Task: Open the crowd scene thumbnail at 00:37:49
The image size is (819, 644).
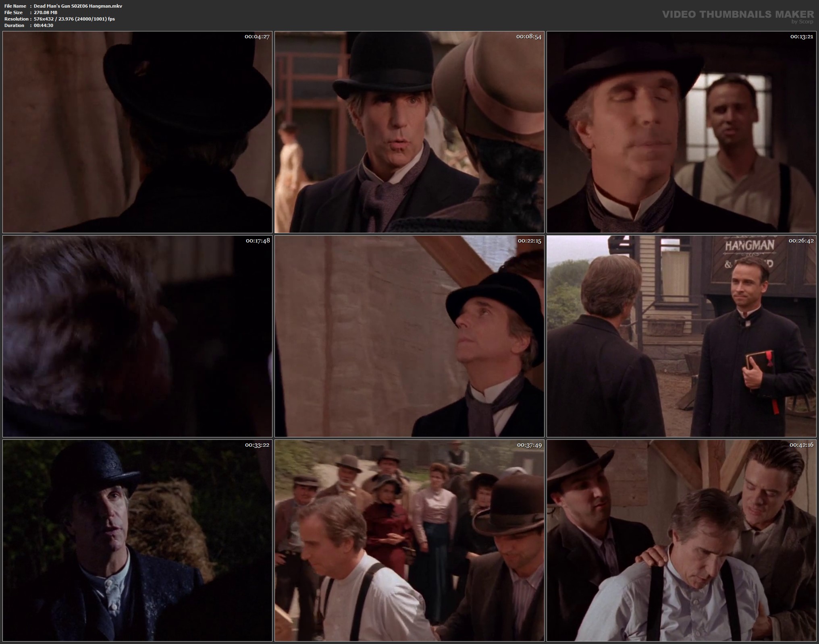Action: (409, 540)
